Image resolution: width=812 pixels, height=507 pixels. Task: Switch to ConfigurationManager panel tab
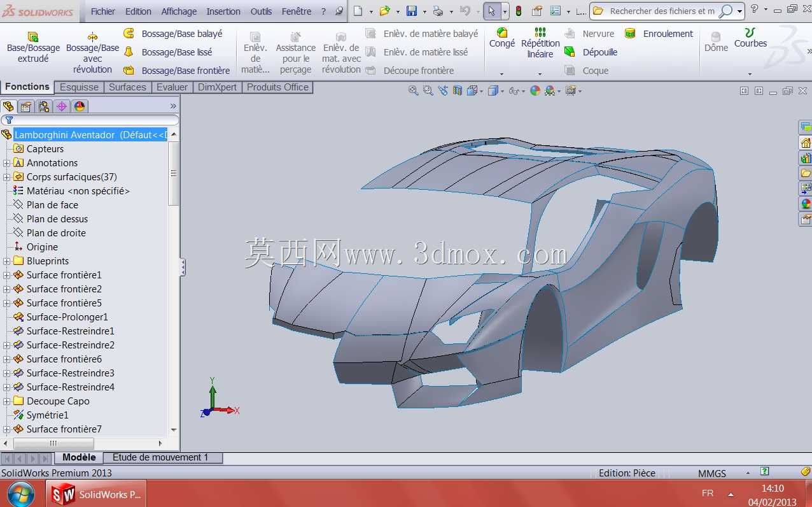(x=44, y=106)
